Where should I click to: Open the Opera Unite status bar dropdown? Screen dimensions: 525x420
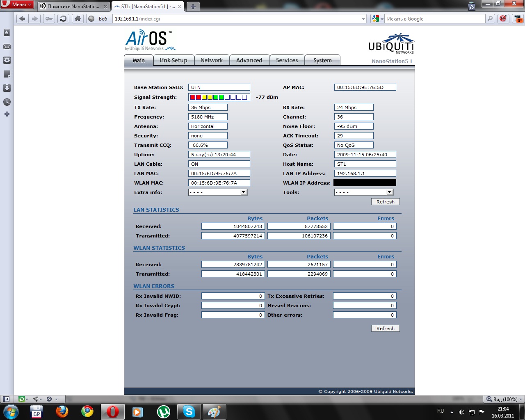click(x=38, y=399)
